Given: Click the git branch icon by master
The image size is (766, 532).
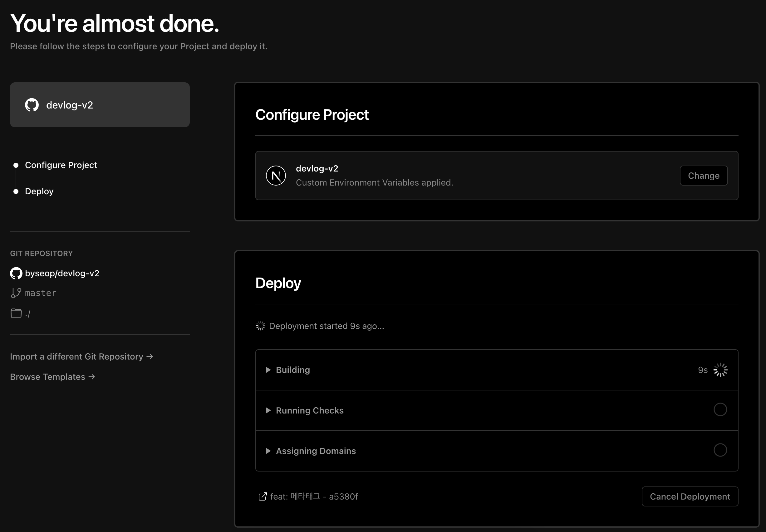Looking at the screenshot, I should [x=16, y=293].
